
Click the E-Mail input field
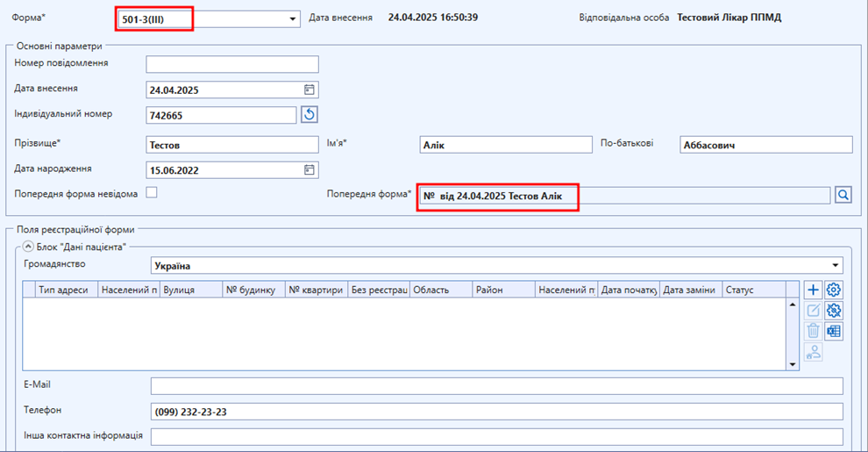[x=497, y=386]
